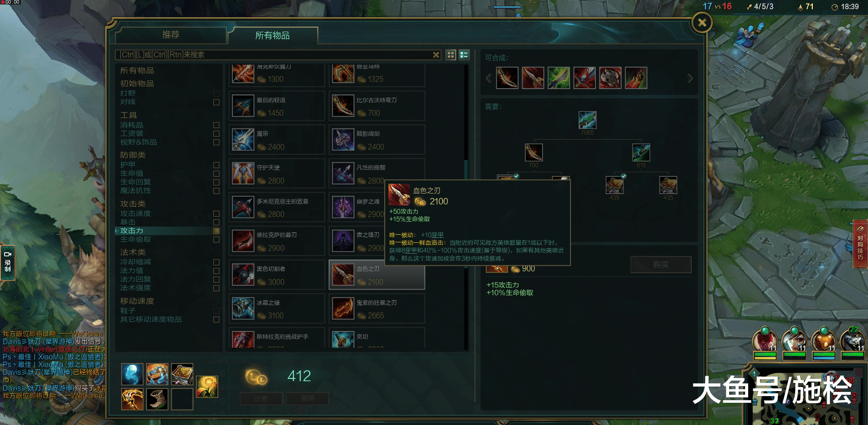Image resolution: width=868 pixels, height=425 pixels.
Task: Choose the 冰霜之锤 item icon
Action: pyautogui.click(x=243, y=309)
